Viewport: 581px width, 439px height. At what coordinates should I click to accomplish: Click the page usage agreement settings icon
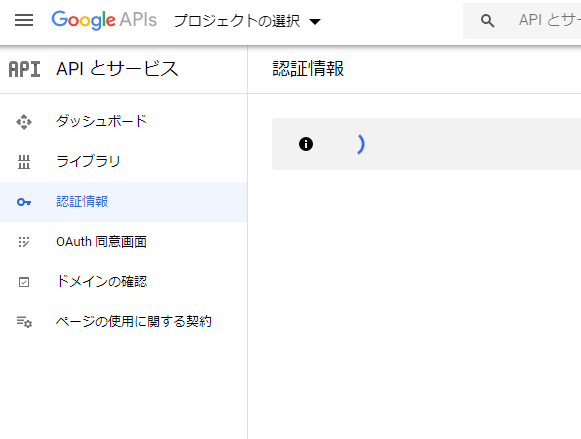coord(24,322)
